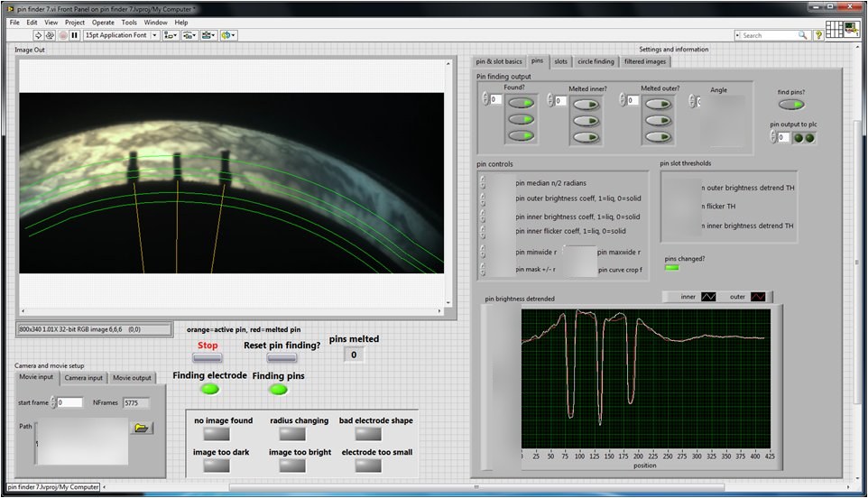Click the Reset pin finding? button
This screenshot has height=498, width=868.
pos(282,358)
